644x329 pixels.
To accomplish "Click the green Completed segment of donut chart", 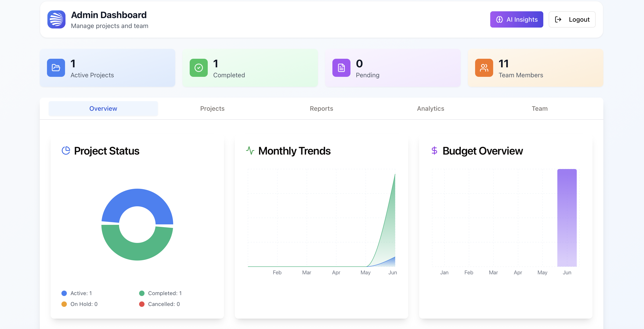I will click(137, 252).
